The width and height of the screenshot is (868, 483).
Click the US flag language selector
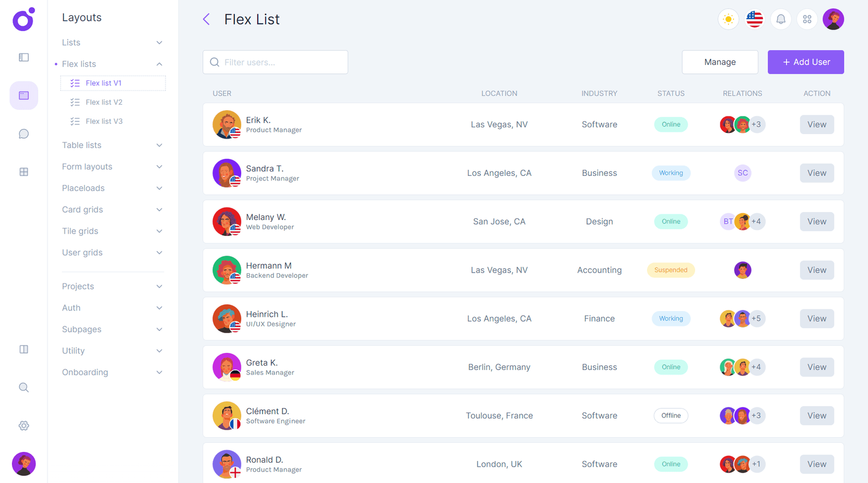pyautogui.click(x=754, y=19)
